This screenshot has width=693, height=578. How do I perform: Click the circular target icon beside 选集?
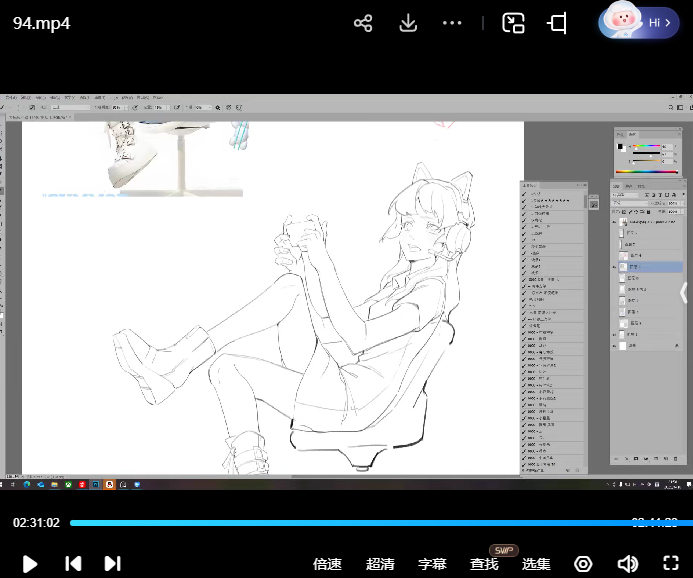coord(583,564)
